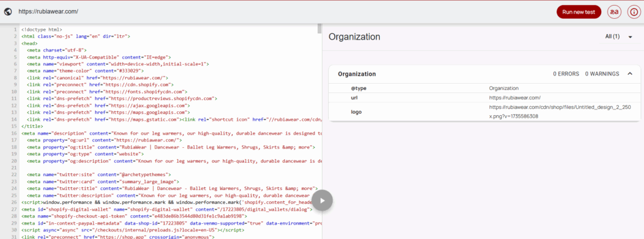This screenshot has width=644, height=239.
Task: Click the play button on code panel
Action: pyautogui.click(x=322, y=201)
